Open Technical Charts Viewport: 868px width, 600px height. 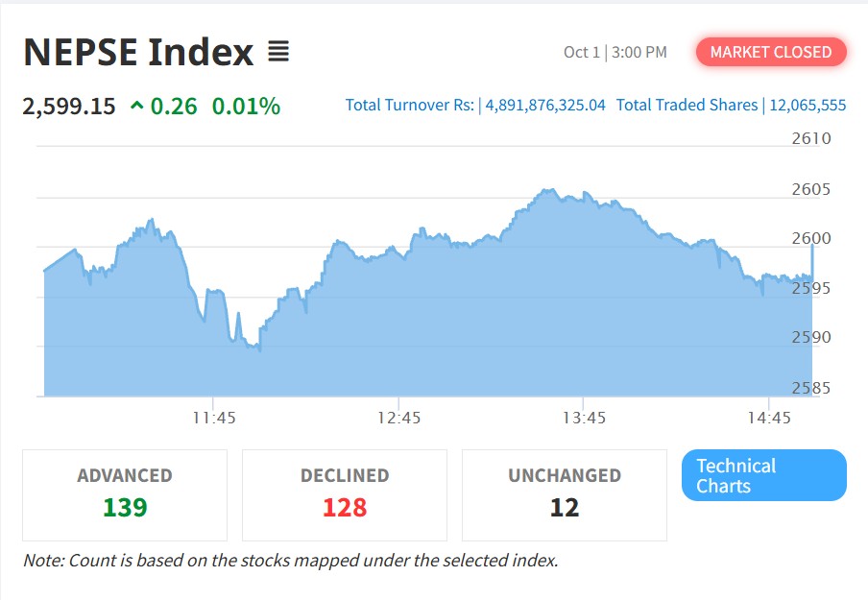coord(764,475)
